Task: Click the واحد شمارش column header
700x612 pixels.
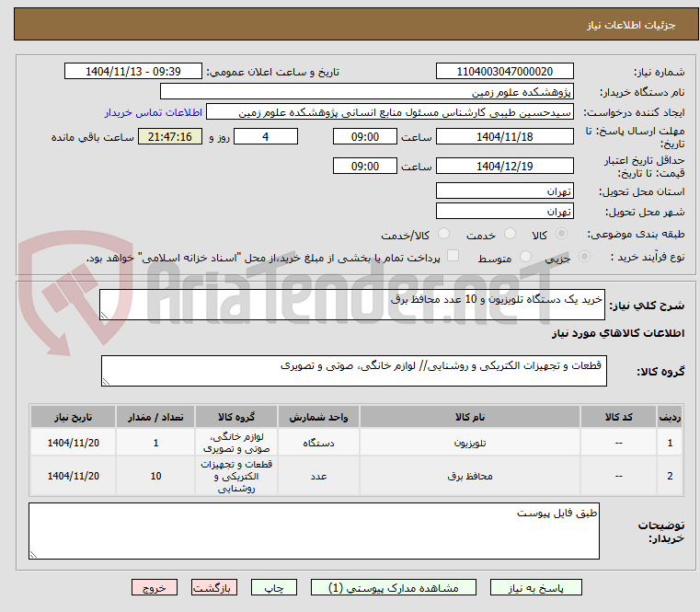Action: 318,417
